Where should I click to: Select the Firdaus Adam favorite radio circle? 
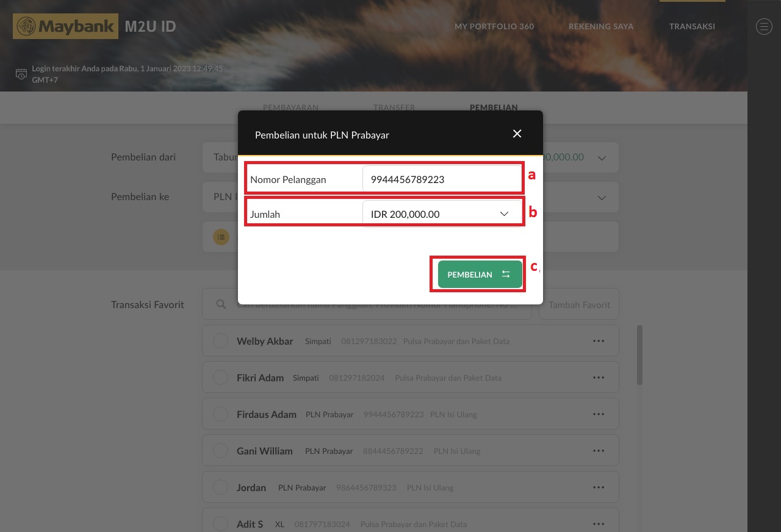pos(220,414)
